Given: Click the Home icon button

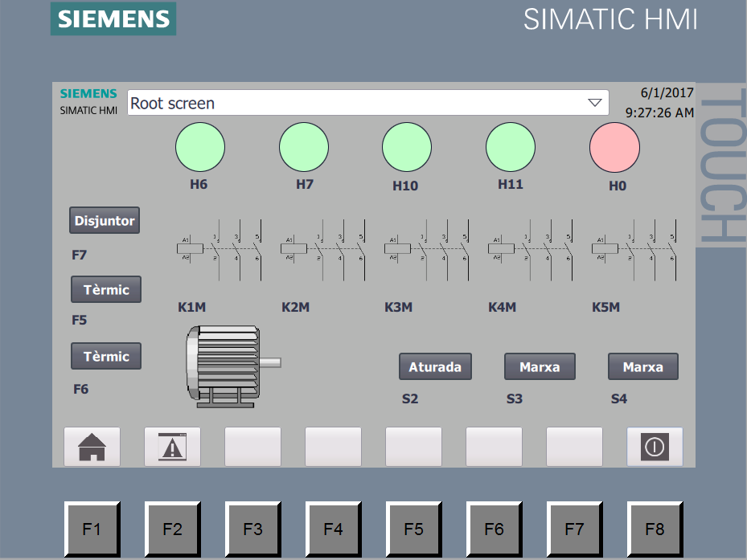Looking at the screenshot, I should (x=92, y=447).
